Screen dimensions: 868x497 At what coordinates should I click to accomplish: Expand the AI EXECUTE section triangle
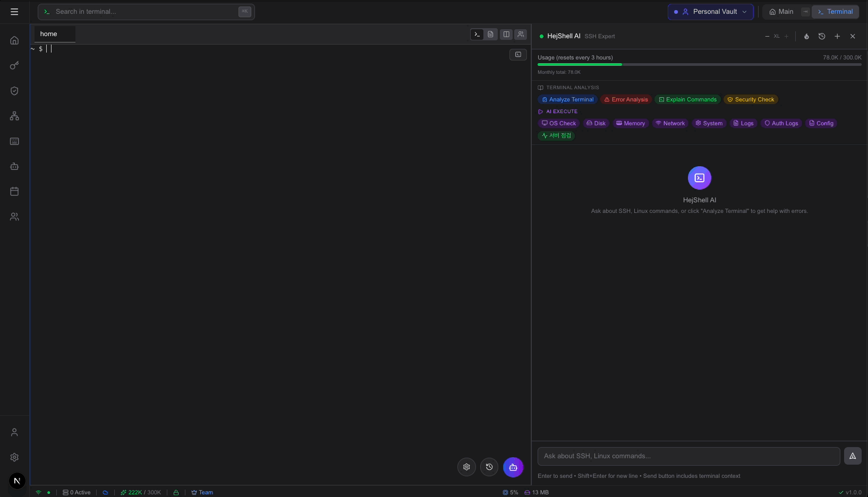click(541, 112)
